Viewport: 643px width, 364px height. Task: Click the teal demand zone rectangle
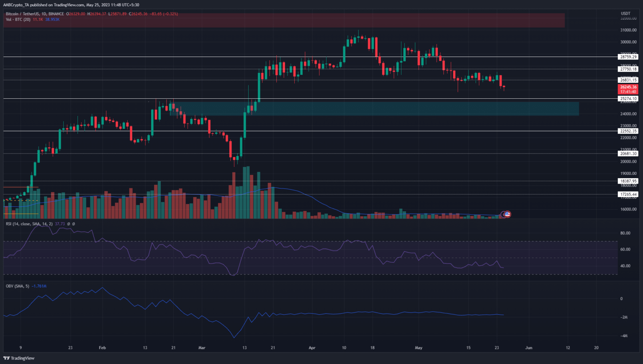[377, 108]
